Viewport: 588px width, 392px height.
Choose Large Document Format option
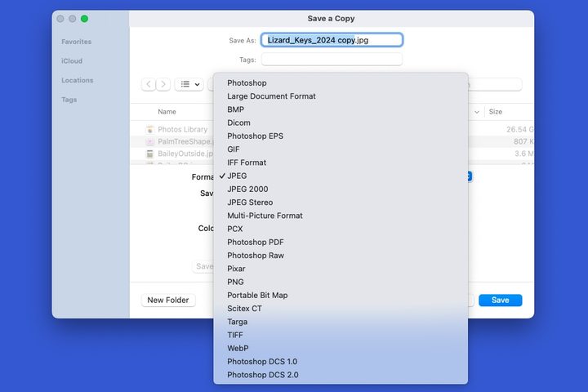(341, 96)
